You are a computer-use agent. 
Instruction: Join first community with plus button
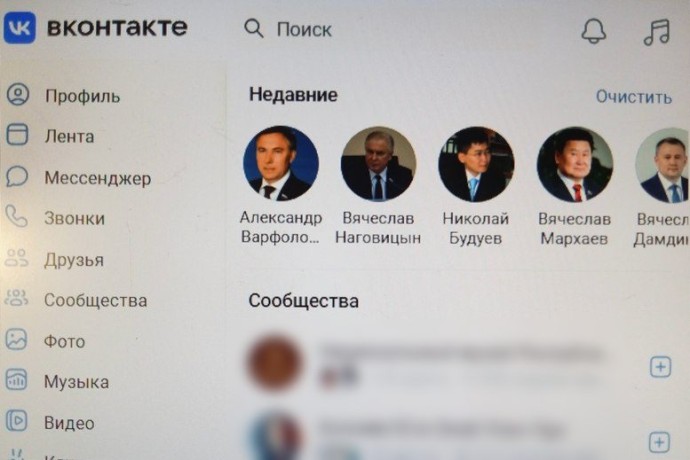[x=661, y=367]
